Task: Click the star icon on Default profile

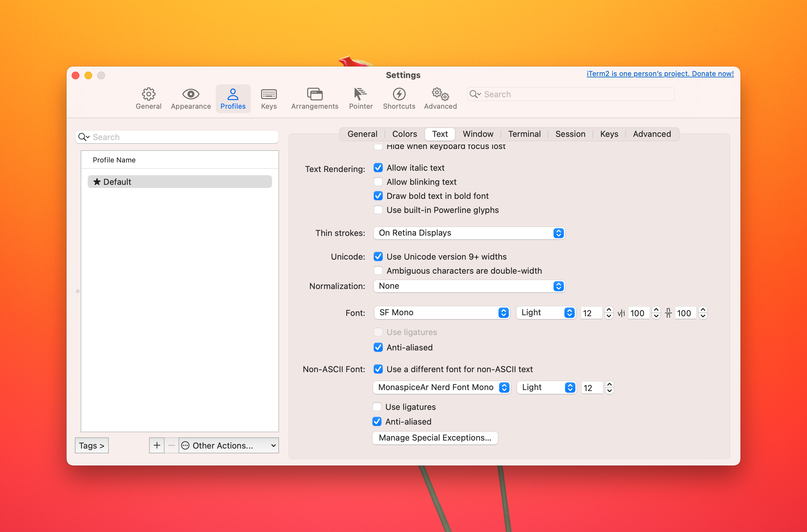Action: [x=97, y=182]
